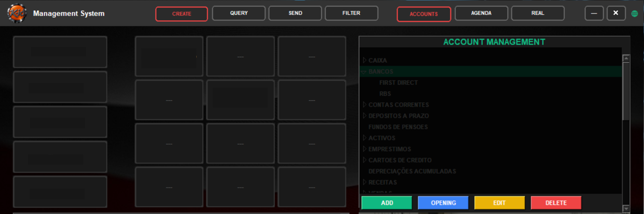Image resolution: width=644 pixels, height=214 pixels.
Task: Click the green globe icon
Action: click(x=635, y=14)
